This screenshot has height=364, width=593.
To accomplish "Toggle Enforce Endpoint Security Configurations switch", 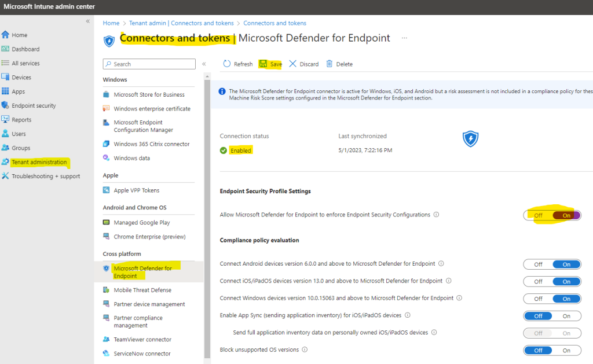I will 552,215.
